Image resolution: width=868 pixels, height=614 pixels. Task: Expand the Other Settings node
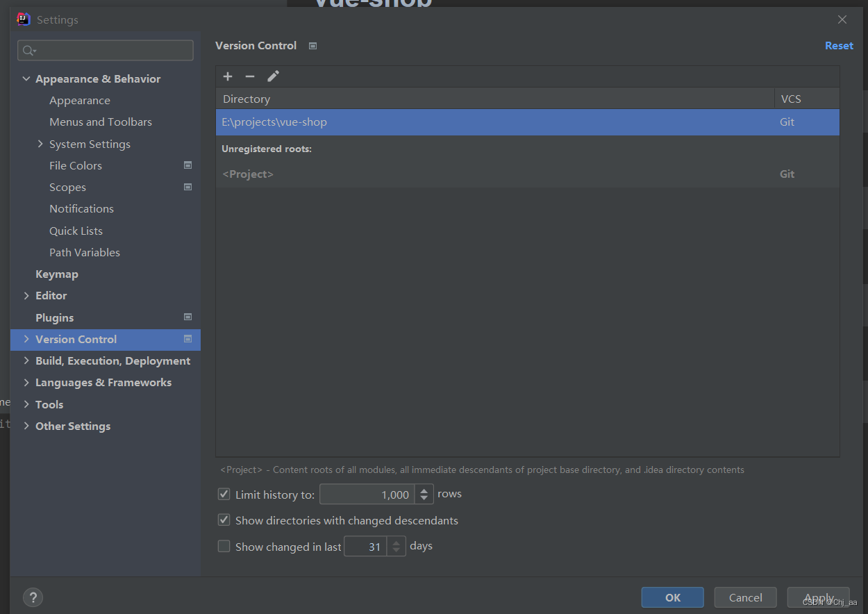(x=26, y=426)
